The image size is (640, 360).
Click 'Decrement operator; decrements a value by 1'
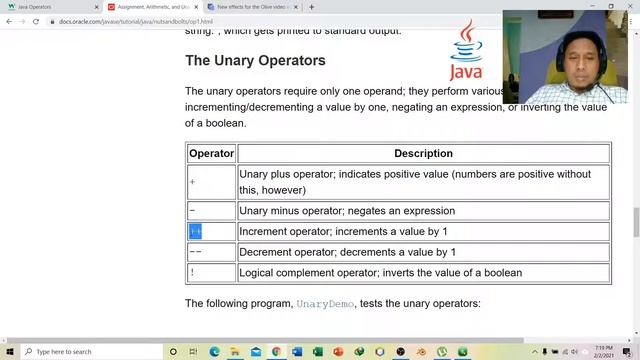(347, 252)
